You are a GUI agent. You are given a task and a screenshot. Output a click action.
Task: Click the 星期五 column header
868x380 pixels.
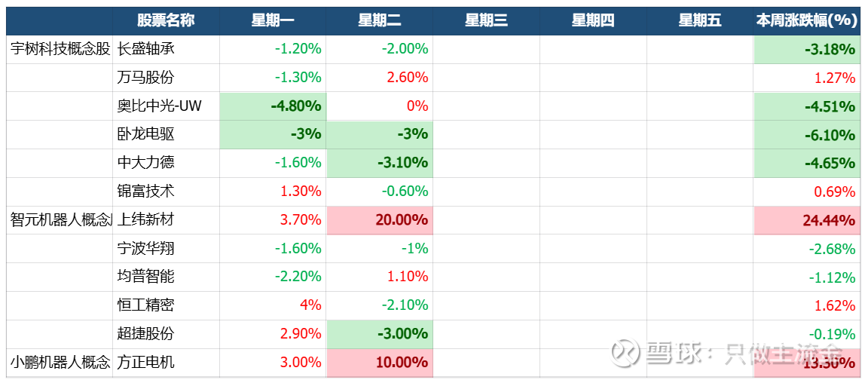700,20
